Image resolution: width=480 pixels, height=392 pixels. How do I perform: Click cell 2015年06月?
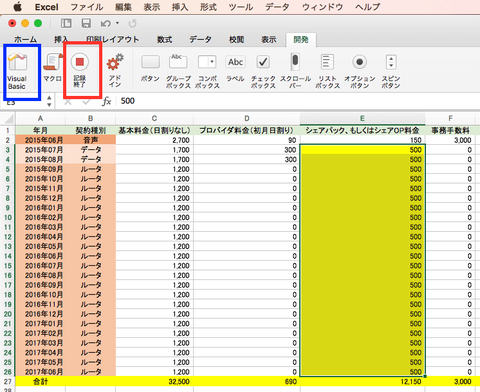coord(40,140)
